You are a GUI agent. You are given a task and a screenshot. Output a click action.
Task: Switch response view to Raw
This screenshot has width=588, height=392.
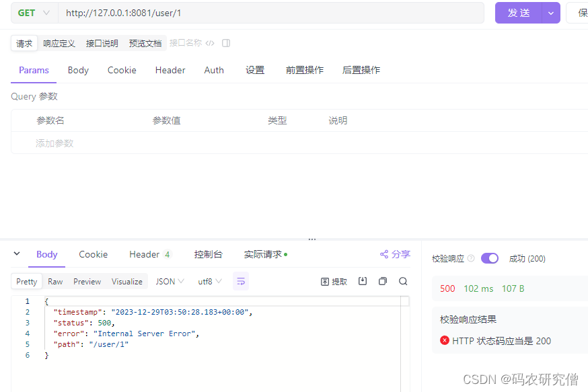click(55, 282)
